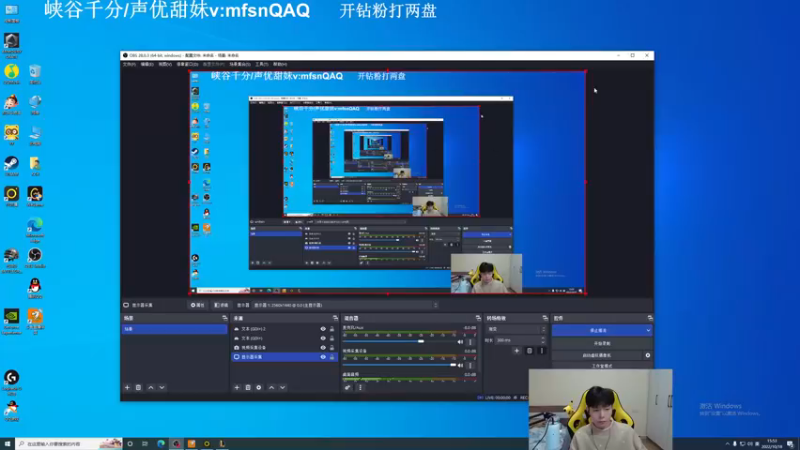Pop out the Scene Transitions dock panel

(545, 318)
